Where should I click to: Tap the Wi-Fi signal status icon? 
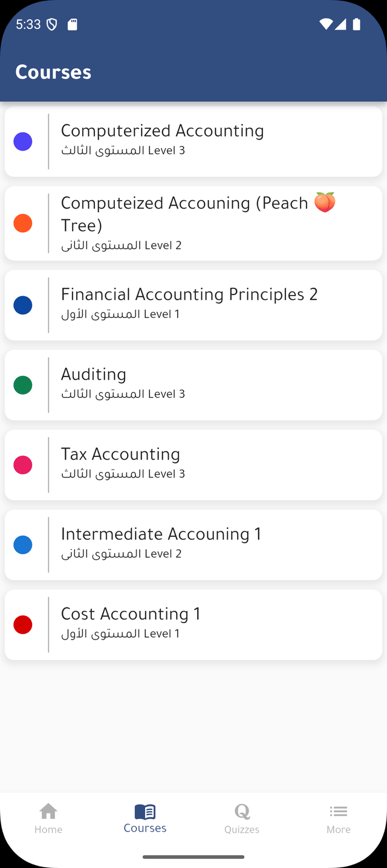click(326, 24)
